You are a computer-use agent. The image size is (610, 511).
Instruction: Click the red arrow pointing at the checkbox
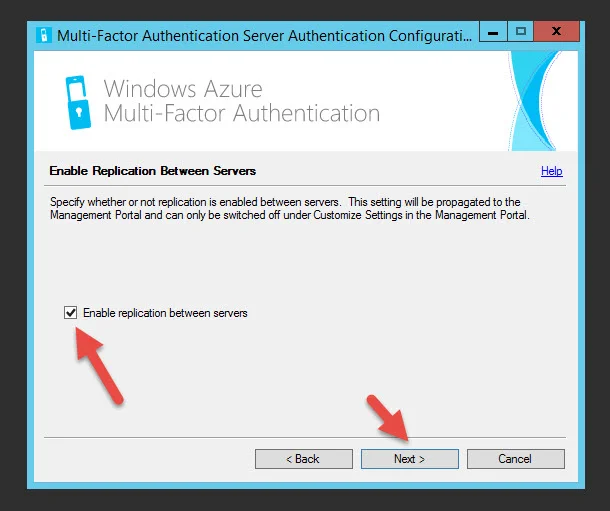click(99, 365)
